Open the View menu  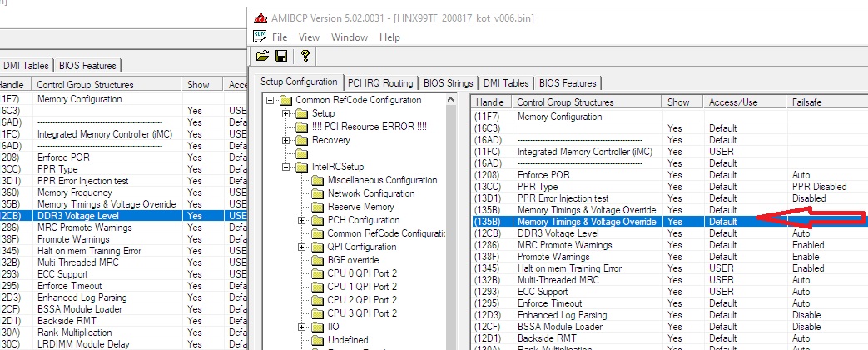point(309,37)
